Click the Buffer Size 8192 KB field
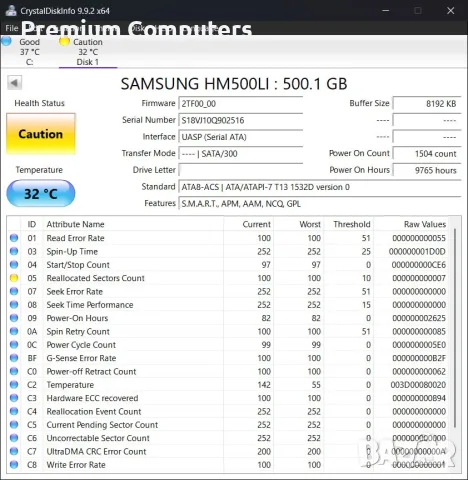468x480 pixels. click(x=427, y=104)
